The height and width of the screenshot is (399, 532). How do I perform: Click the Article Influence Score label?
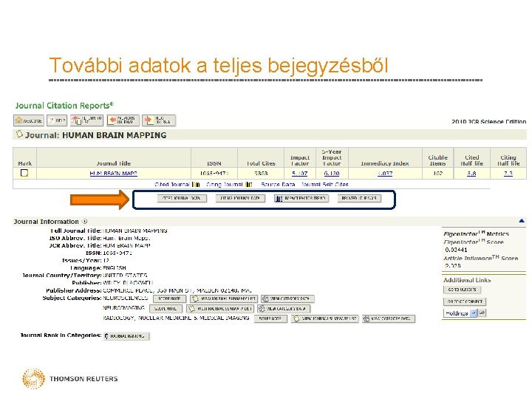point(480,258)
